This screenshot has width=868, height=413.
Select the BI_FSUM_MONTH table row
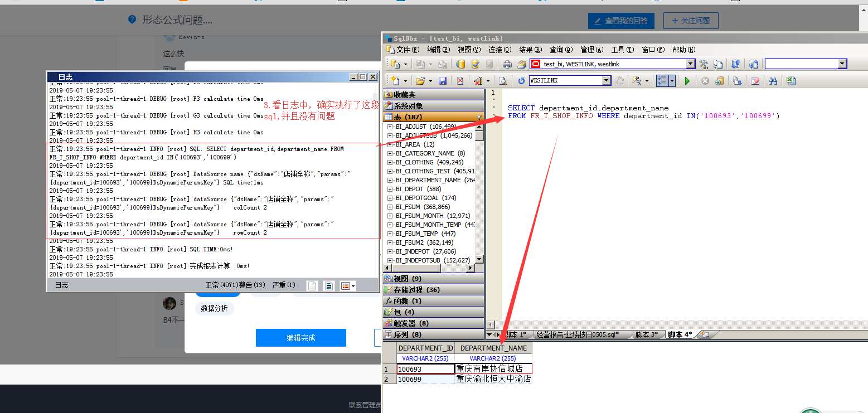pyautogui.click(x=433, y=216)
